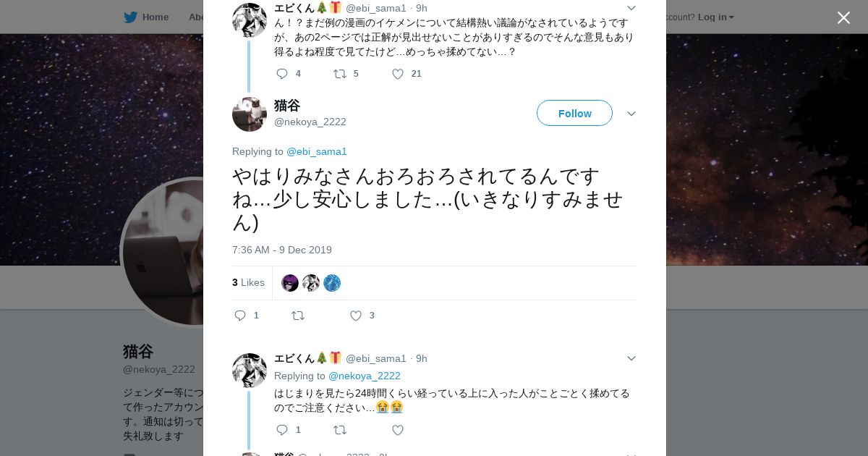Reply to the main nekoya_2222 tweet
This screenshot has height=456, width=868.
pos(241,316)
